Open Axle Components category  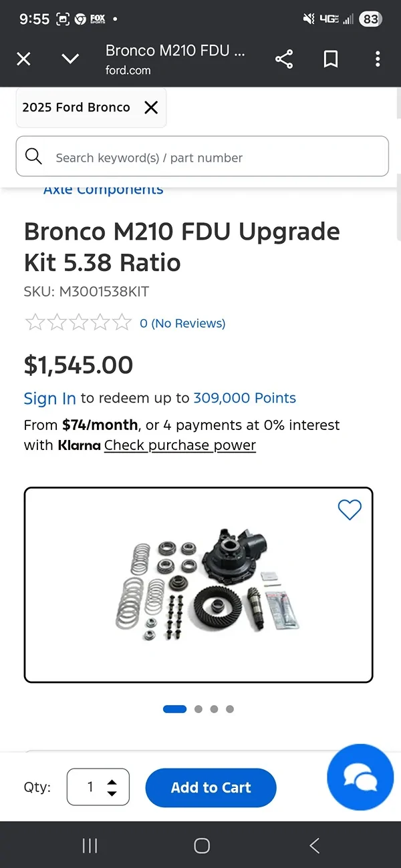[x=103, y=189]
